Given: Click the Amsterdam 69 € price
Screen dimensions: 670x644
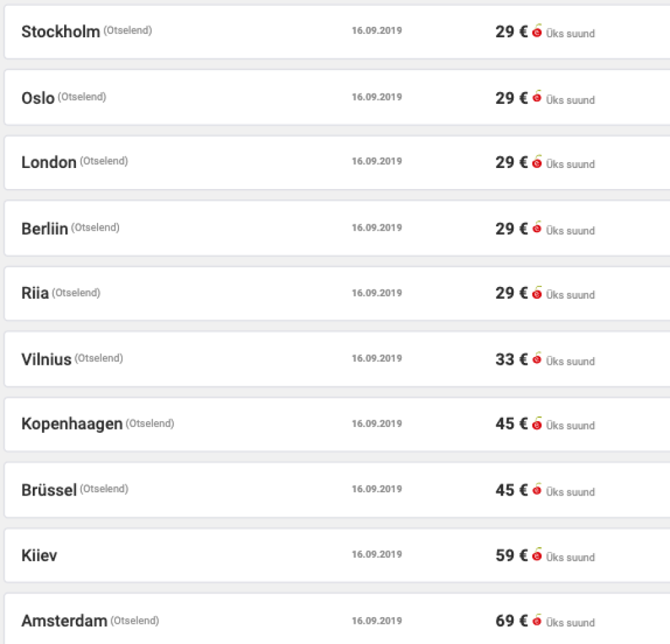Looking at the screenshot, I should (511, 620).
